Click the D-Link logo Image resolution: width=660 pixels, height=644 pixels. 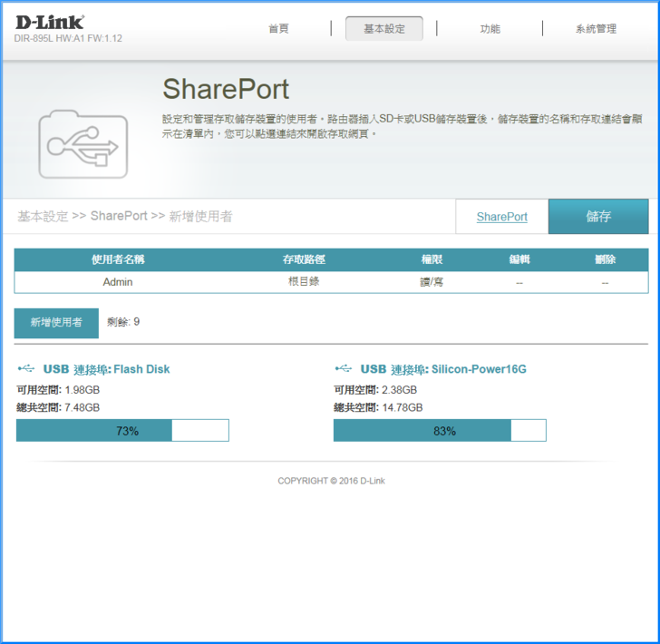50,22
